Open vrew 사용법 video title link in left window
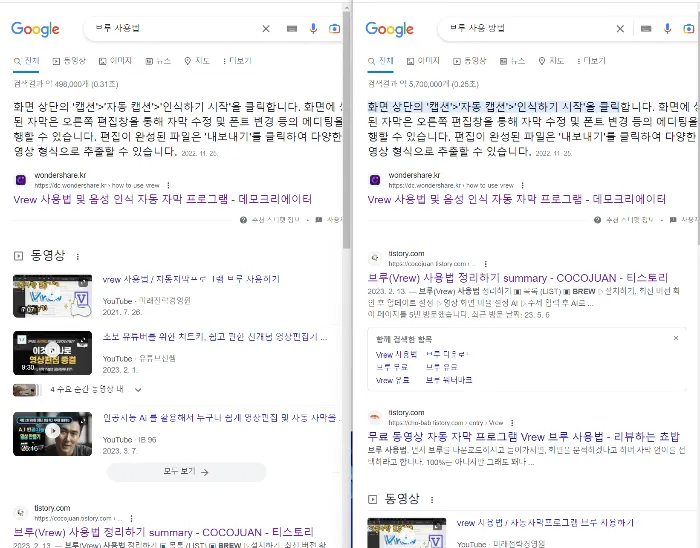The width and height of the screenshot is (700, 548). 191,279
